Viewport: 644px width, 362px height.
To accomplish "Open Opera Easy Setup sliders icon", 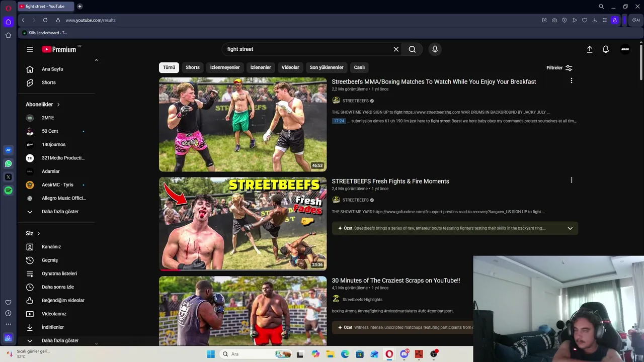I will [605, 20].
